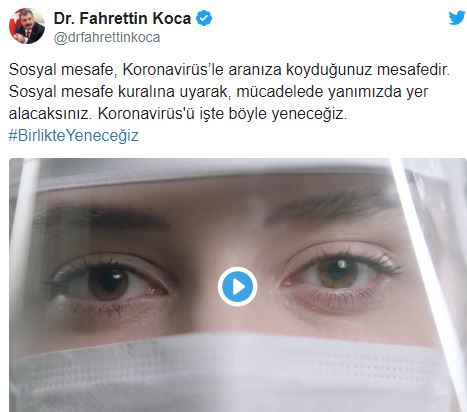Click the Twitter bird logo
This screenshot has width=467, height=412.
pos(456,18)
